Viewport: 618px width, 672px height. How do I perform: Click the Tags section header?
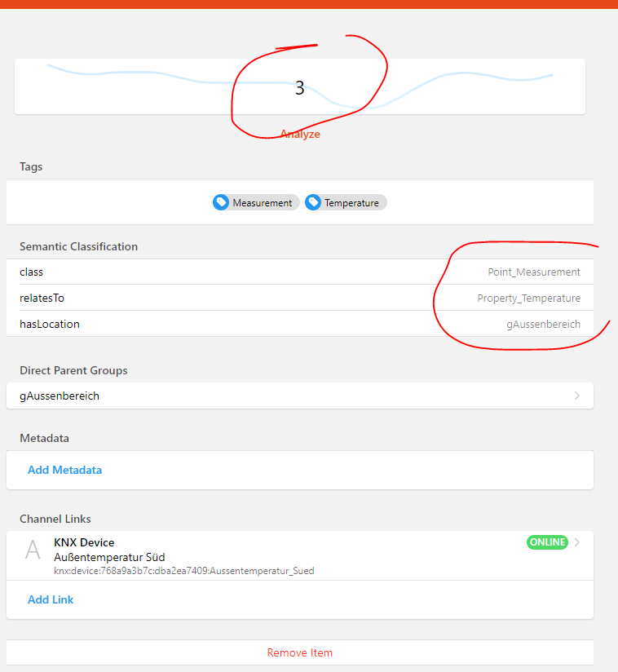(x=30, y=166)
